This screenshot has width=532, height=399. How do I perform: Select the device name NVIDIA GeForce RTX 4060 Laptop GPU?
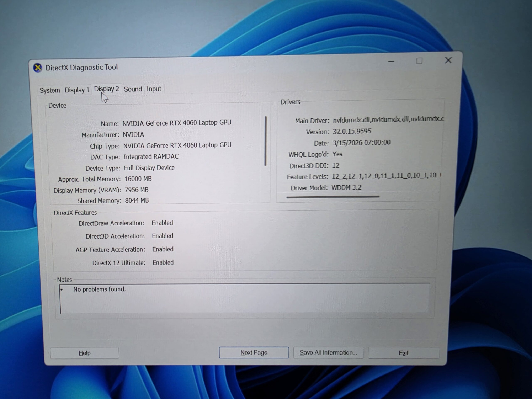(x=177, y=123)
